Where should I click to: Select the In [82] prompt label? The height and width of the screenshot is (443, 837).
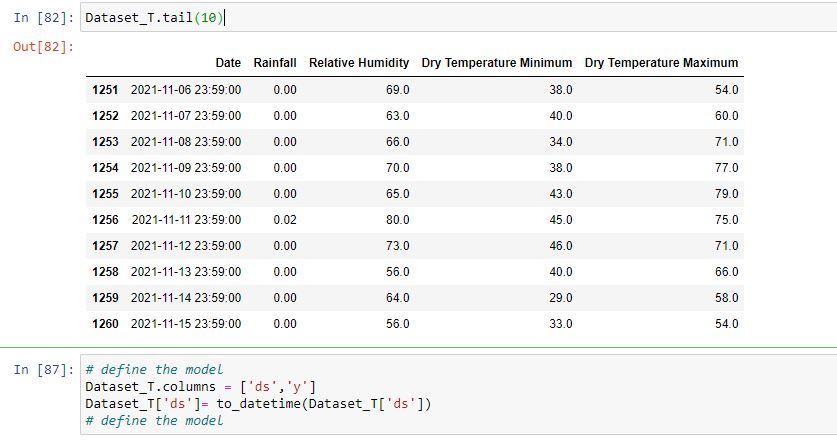click(44, 18)
